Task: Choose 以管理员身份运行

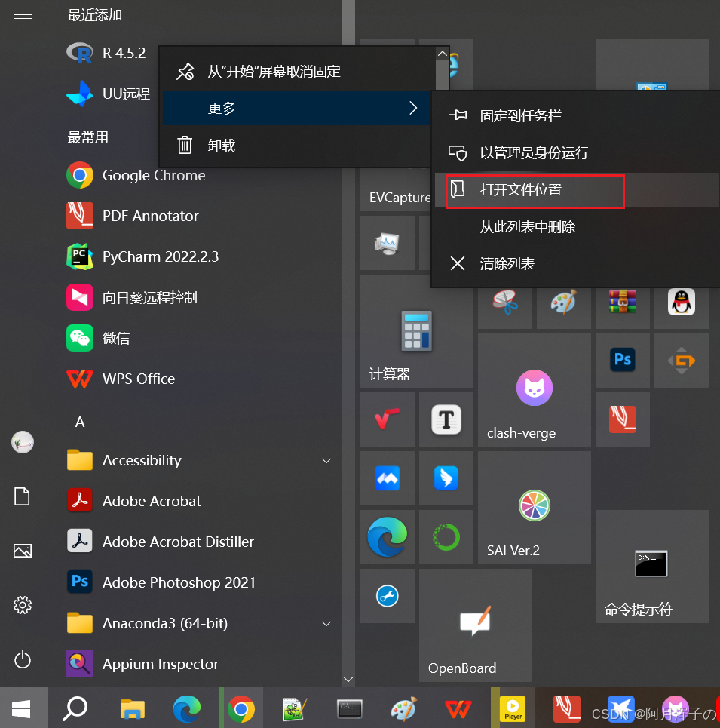Action: click(x=578, y=152)
